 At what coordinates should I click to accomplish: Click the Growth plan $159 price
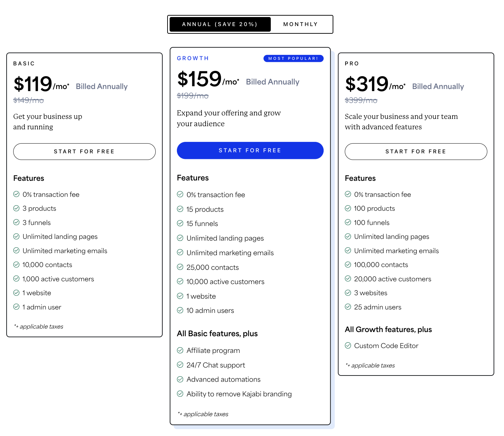click(200, 79)
